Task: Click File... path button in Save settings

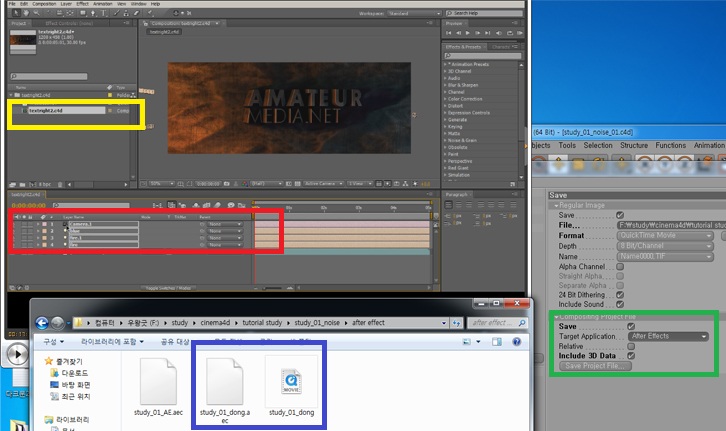Action: point(569,225)
